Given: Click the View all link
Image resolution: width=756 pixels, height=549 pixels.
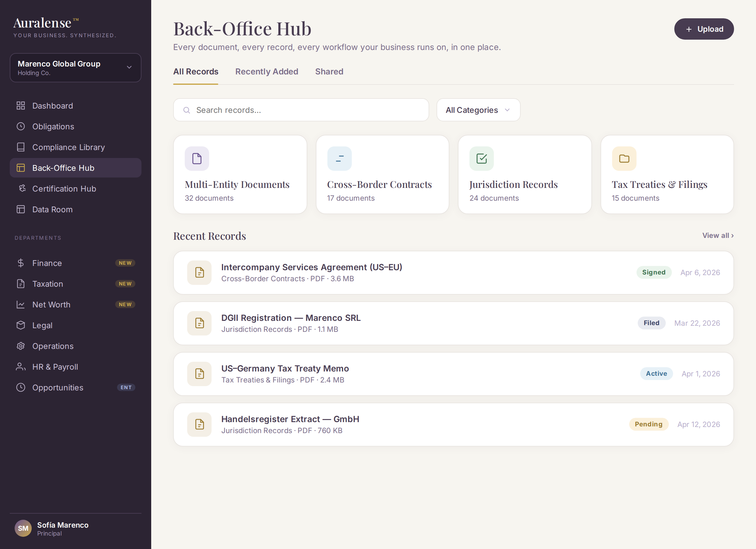Looking at the screenshot, I should [718, 235].
